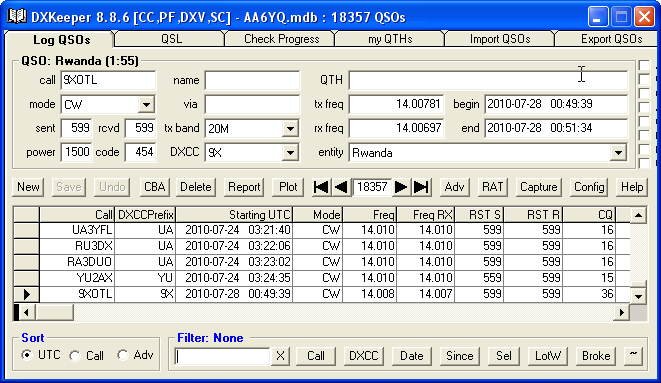
Task: Click the filter text input box
Action: tap(222, 356)
